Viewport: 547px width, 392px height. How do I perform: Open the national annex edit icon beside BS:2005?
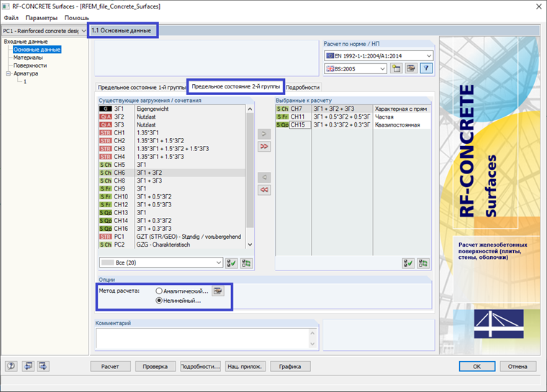pyautogui.click(x=411, y=68)
